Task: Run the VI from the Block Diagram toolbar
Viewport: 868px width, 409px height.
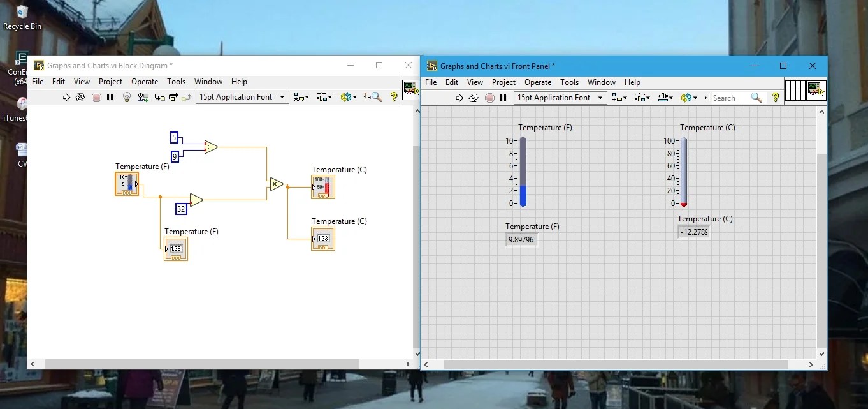Action: pyautogui.click(x=67, y=97)
